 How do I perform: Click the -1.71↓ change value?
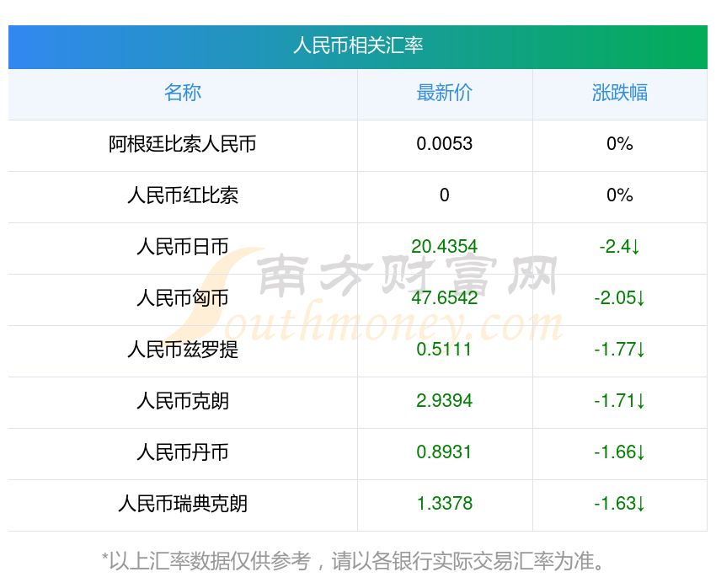(x=620, y=401)
